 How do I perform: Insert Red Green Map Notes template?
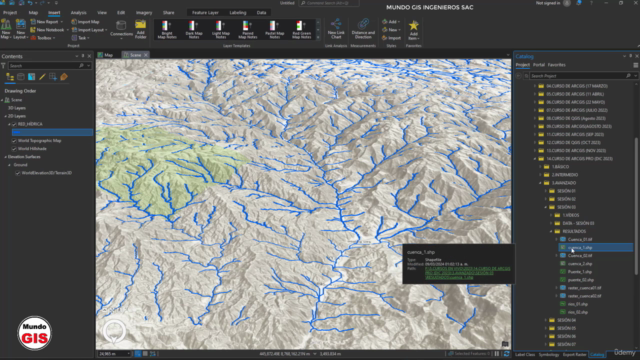tap(301, 30)
